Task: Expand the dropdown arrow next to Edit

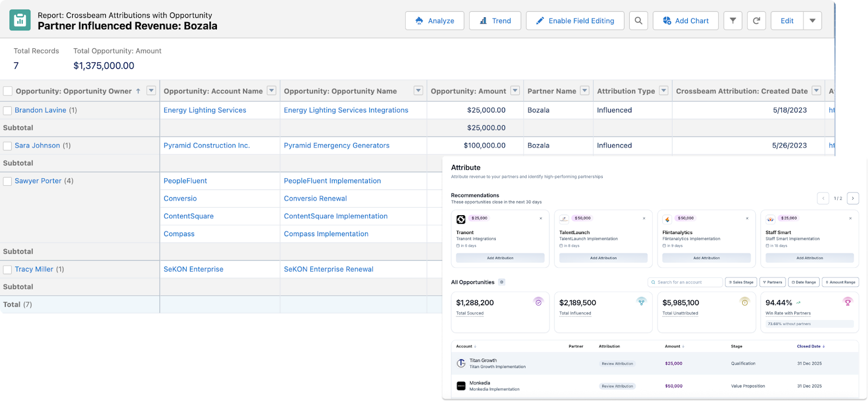Action: coord(813,21)
